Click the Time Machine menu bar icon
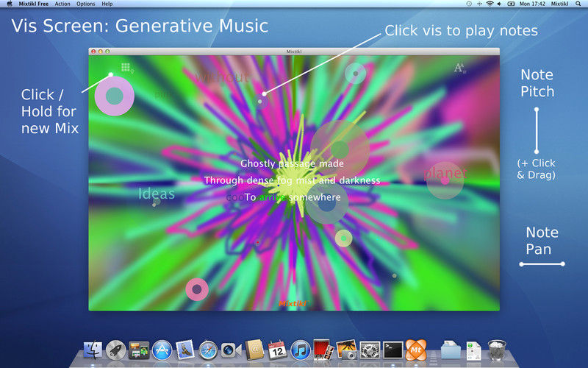Viewport: 588px width, 368px height. (x=469, y=4)
